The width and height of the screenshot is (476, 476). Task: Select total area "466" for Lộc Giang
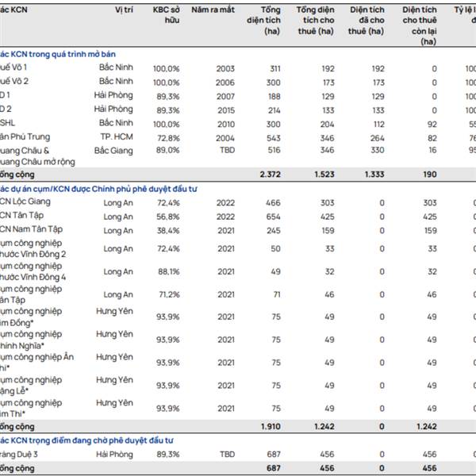[273, 203]
